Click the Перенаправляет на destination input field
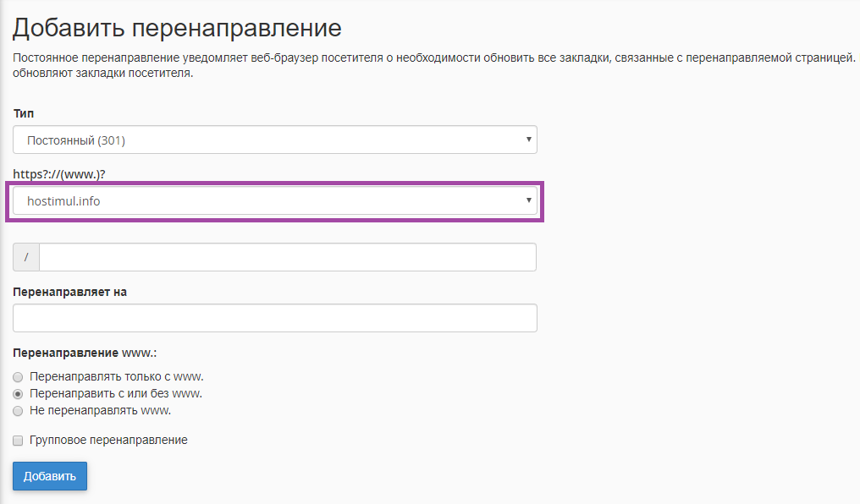This screenshot has width=860, height=504. 274,319
